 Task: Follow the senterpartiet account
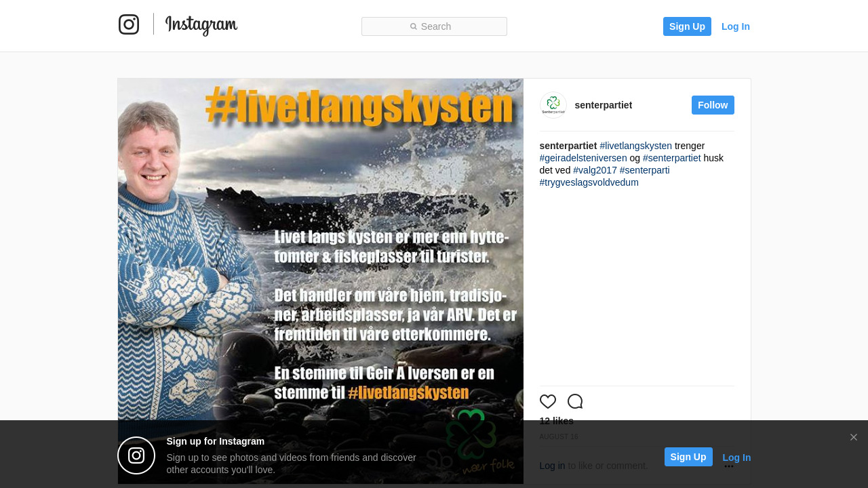point(713,105)
